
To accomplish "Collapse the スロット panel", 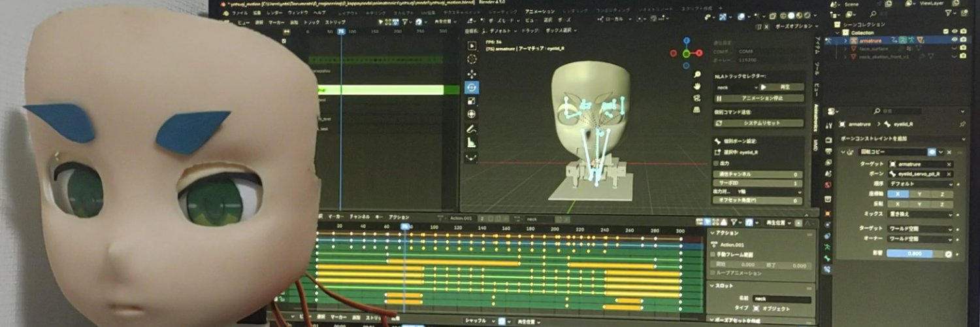I will pos(711,286).
